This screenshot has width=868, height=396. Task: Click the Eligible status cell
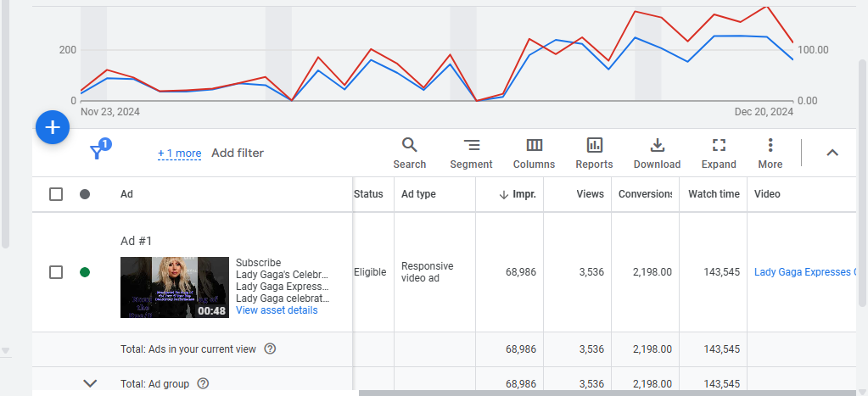(370, 272)
